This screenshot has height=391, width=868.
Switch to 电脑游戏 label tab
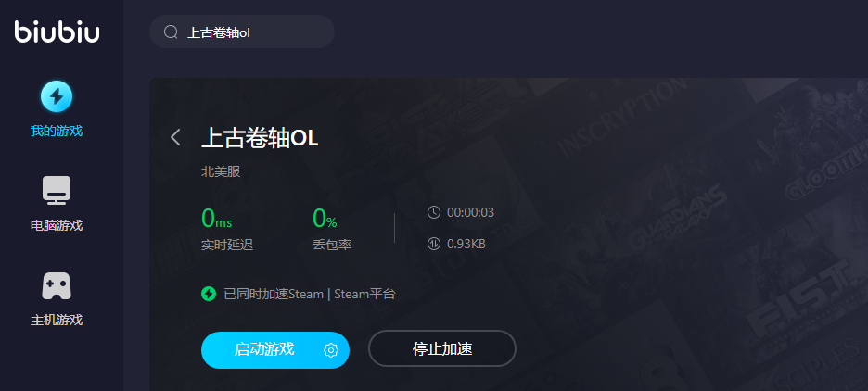pos(57,226)
